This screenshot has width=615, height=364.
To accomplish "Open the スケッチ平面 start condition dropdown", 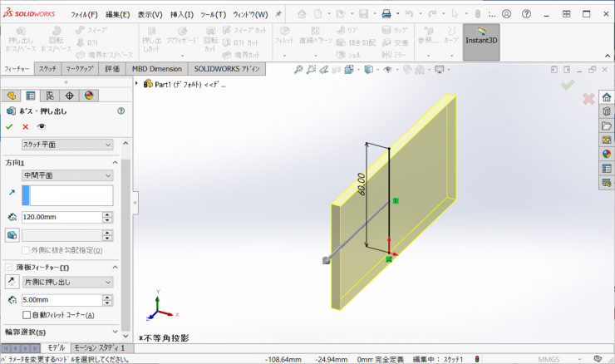I will pos(67,145).
